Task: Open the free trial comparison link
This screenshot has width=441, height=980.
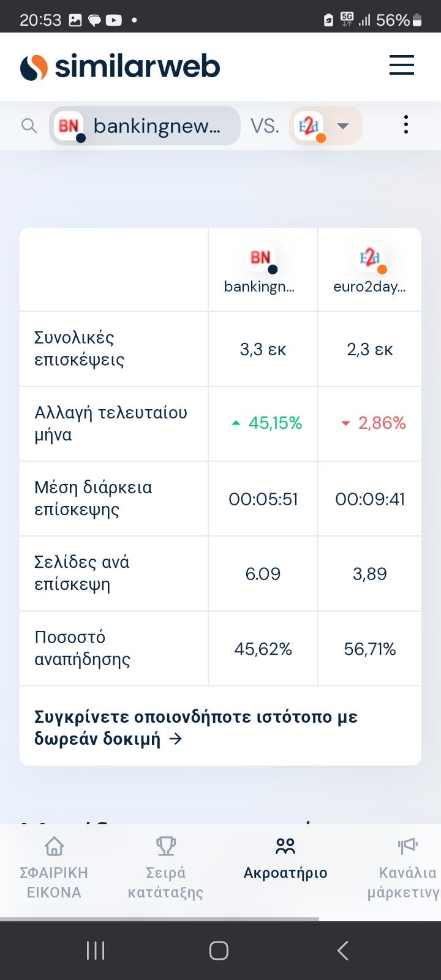Action: point(196,728)
